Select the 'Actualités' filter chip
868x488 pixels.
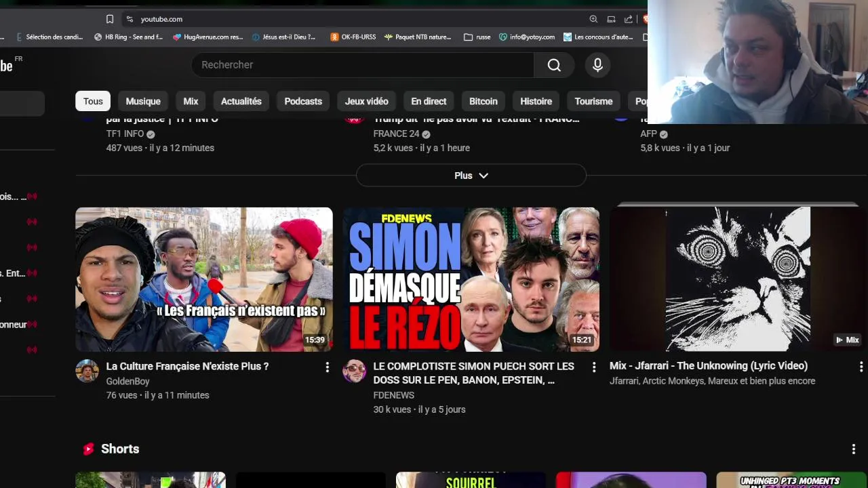[241, 101]
